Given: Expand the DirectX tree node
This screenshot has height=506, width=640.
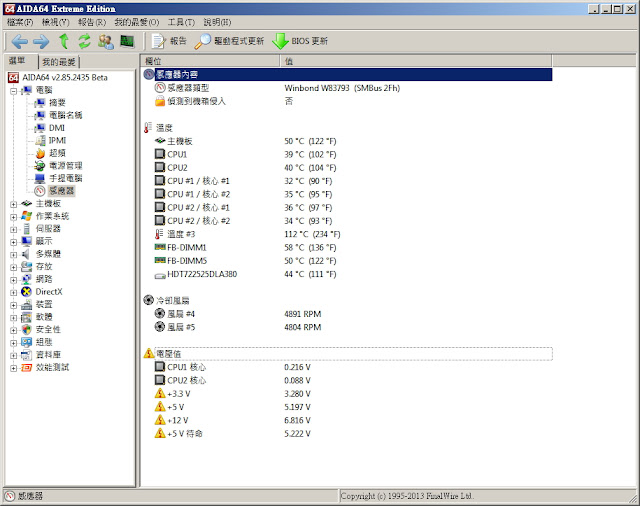Looking at the screenshot, I should (13, 292).
